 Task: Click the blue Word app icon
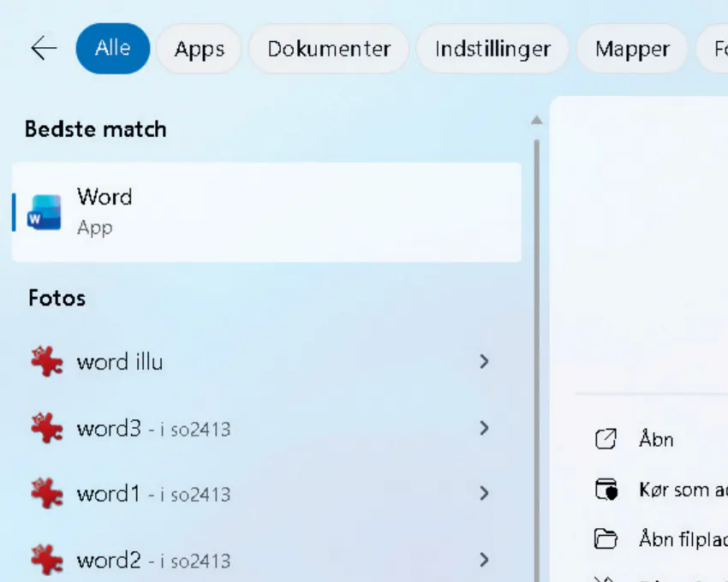pyautogui.click(x=45, y=212)
